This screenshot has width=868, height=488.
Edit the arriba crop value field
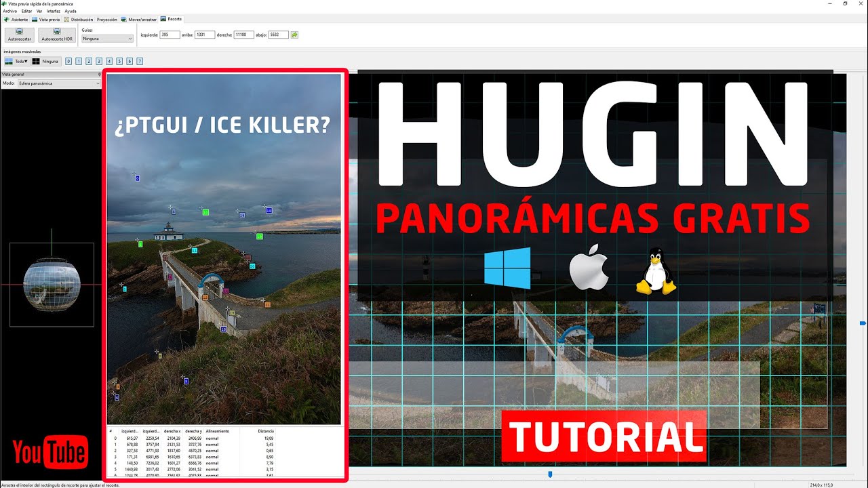coord(205,35)
